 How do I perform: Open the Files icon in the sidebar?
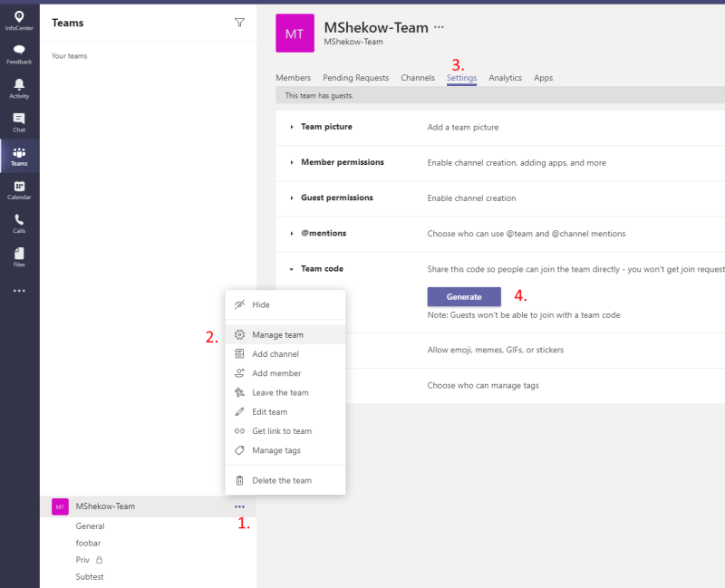click(19, 257)
